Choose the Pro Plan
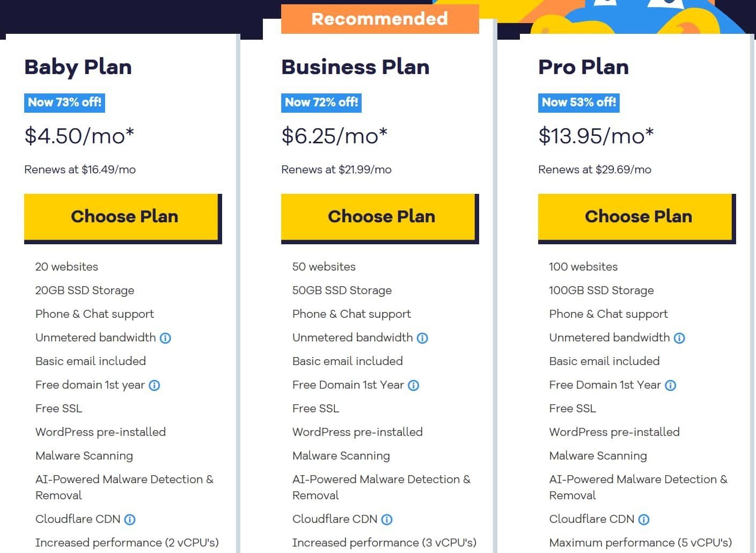 point(637,219)
